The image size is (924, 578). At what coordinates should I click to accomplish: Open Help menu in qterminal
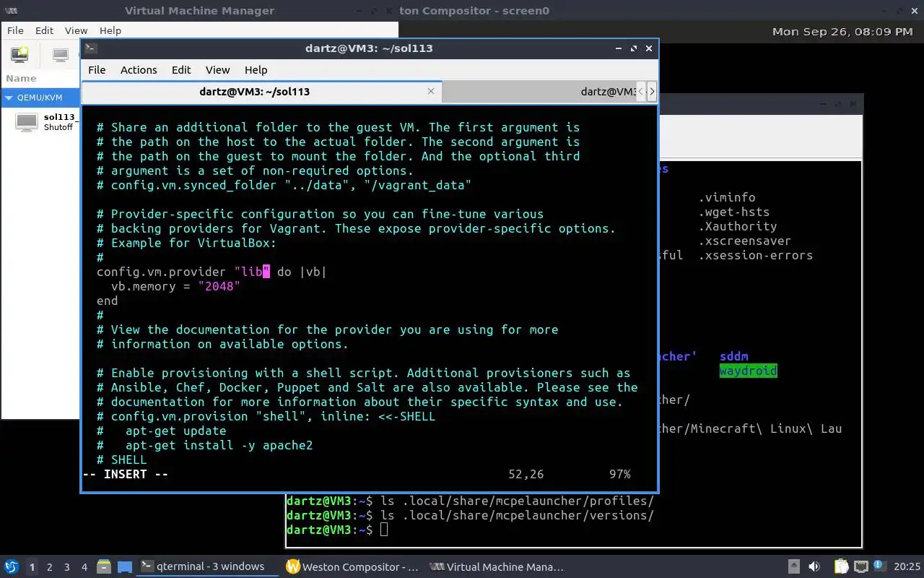[256, 70]
